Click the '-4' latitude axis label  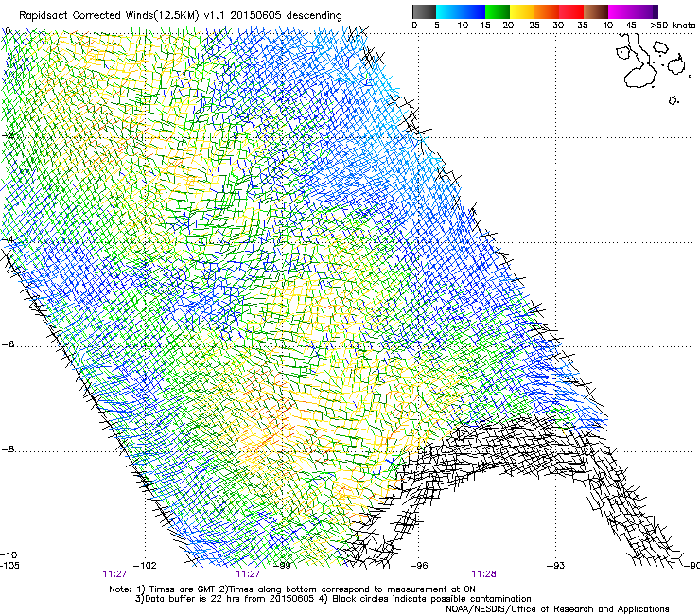8,239
